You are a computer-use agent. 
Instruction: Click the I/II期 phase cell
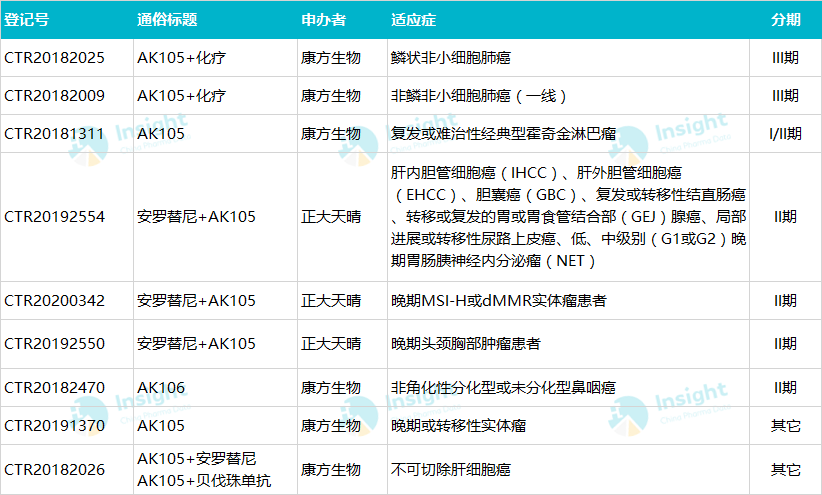click(785, 134)
